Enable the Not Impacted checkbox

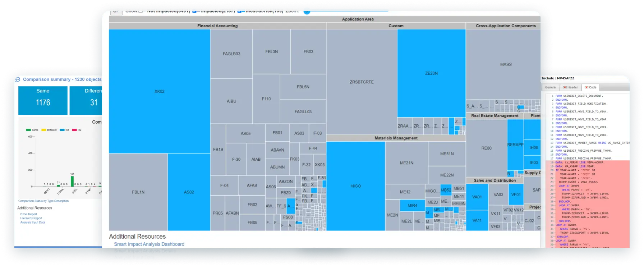pos(141,11)
